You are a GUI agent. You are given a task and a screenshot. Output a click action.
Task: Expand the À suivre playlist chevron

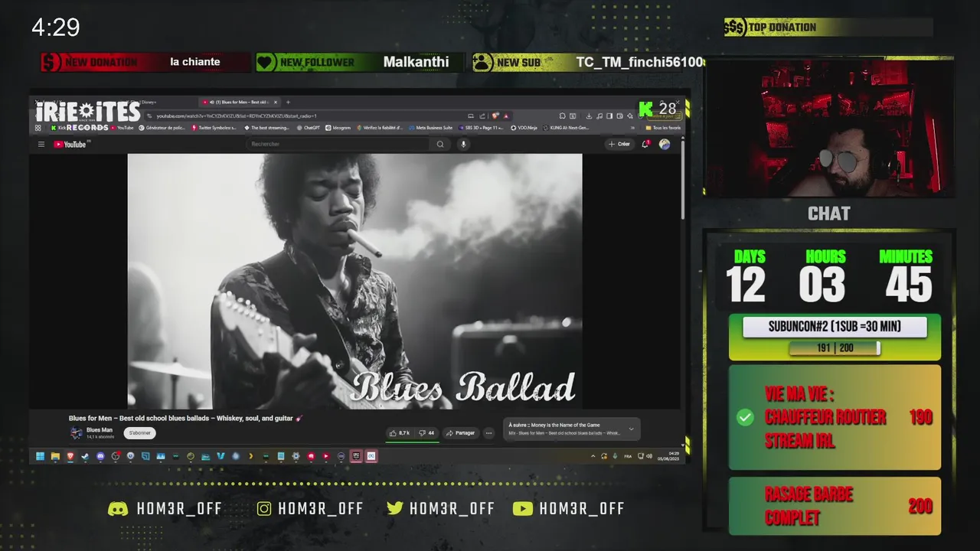pyautogui.click(x=632, y=429)
